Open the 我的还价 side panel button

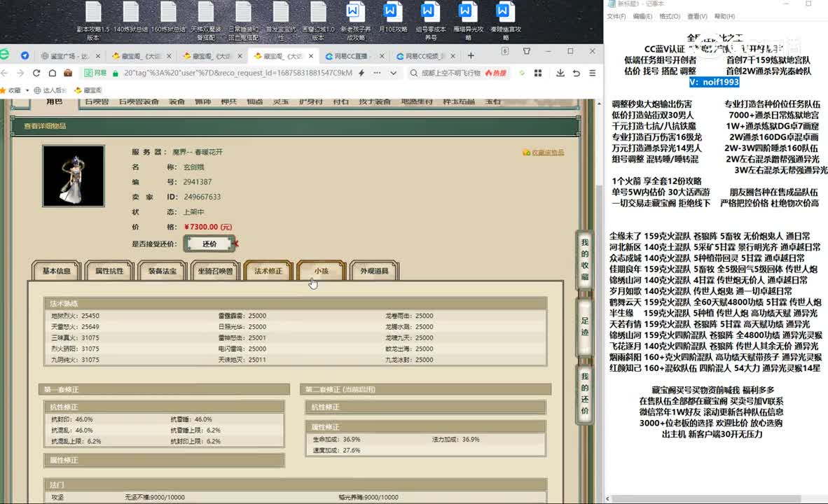pos(584,393)
